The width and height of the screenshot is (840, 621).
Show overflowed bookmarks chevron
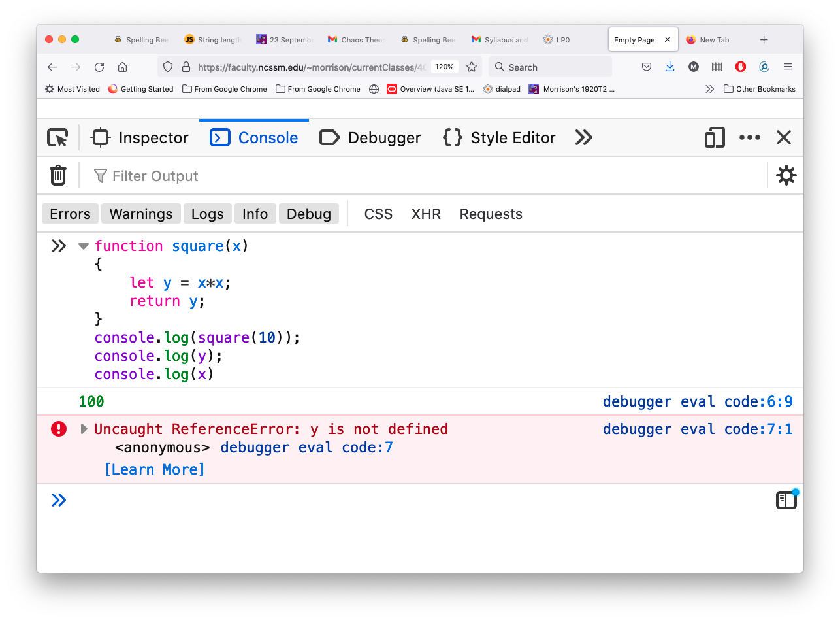(x=709, y=89)
